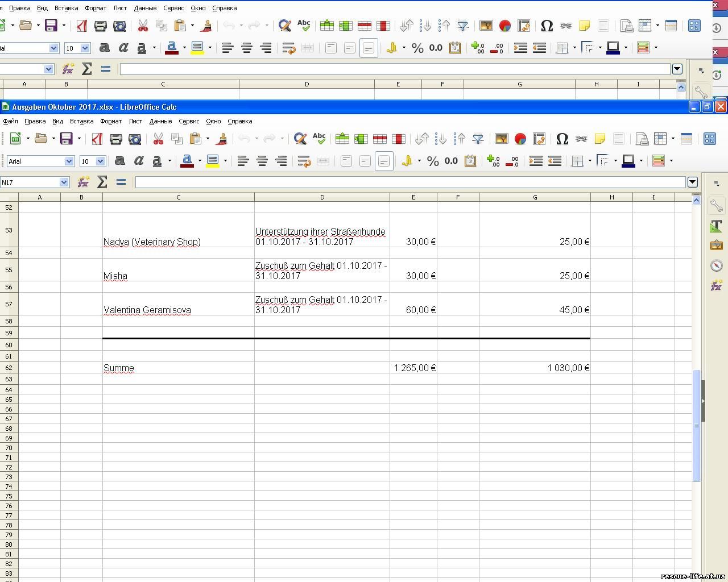Insert row above in Ausgaben Oktober window
Image resolution: width=728 pixels, height=582 pixels.
pyautogui.click(x=342, y=139)
